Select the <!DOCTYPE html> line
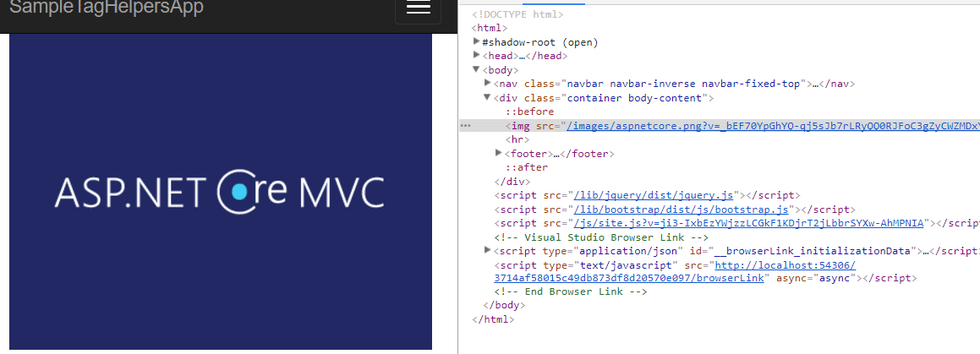980x354 pixels. tap(517, 14)
